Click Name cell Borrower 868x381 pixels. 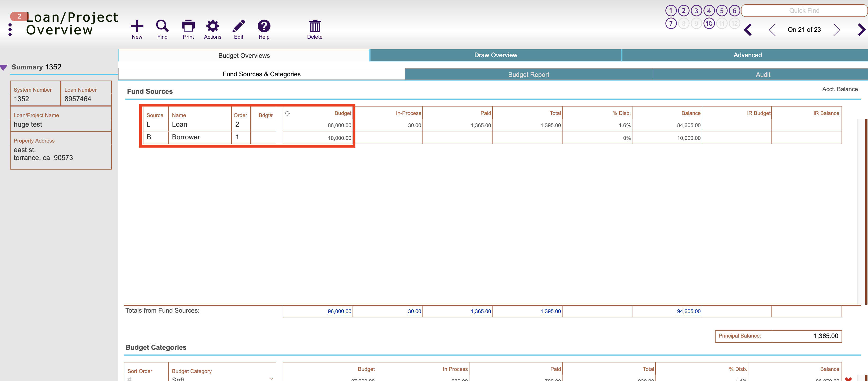pyautogui.click(x=200, y=137)
